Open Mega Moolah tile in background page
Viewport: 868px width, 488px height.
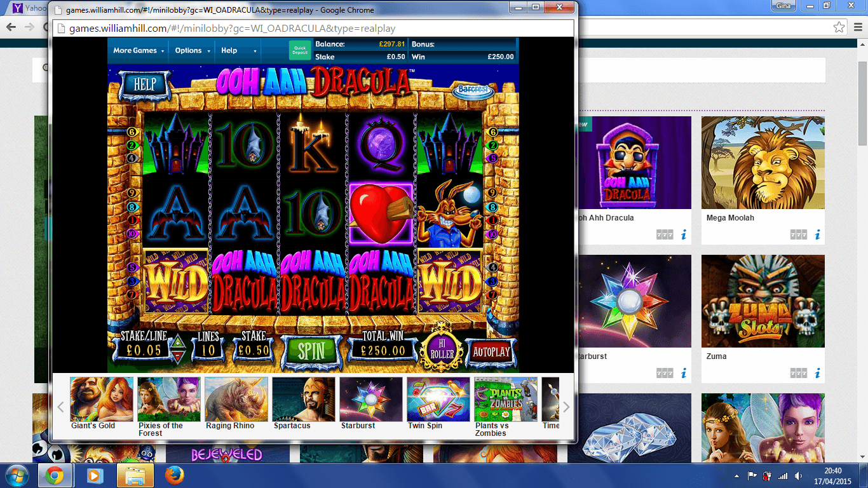point(763,163)
